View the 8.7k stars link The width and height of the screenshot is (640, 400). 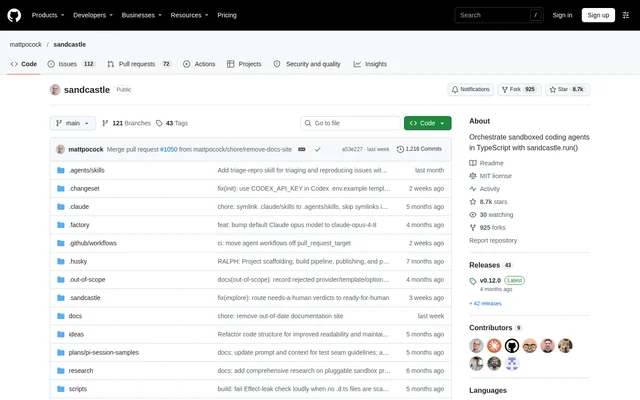488,202
